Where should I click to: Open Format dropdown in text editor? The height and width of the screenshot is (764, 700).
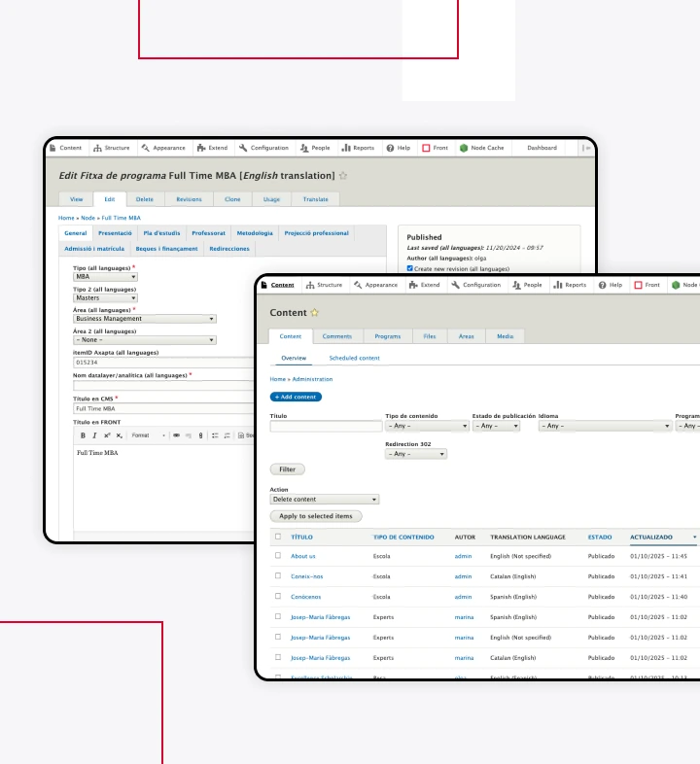(x=148, y=435)
